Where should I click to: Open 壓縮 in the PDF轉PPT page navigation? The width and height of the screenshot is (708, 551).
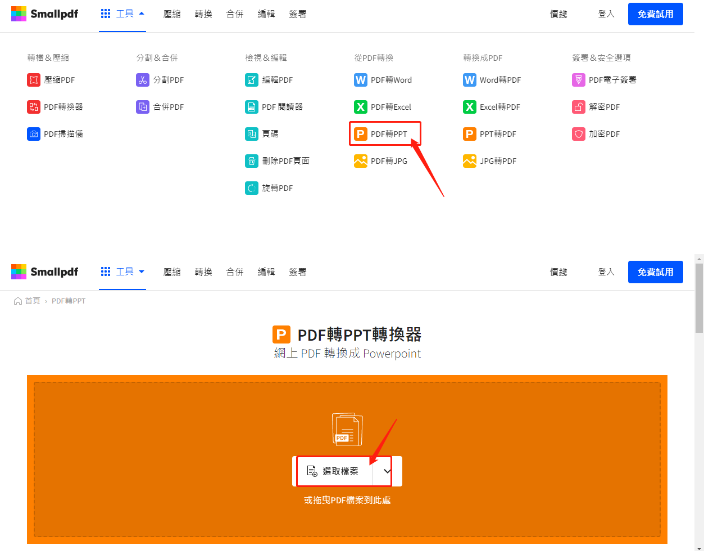point(172,272)
